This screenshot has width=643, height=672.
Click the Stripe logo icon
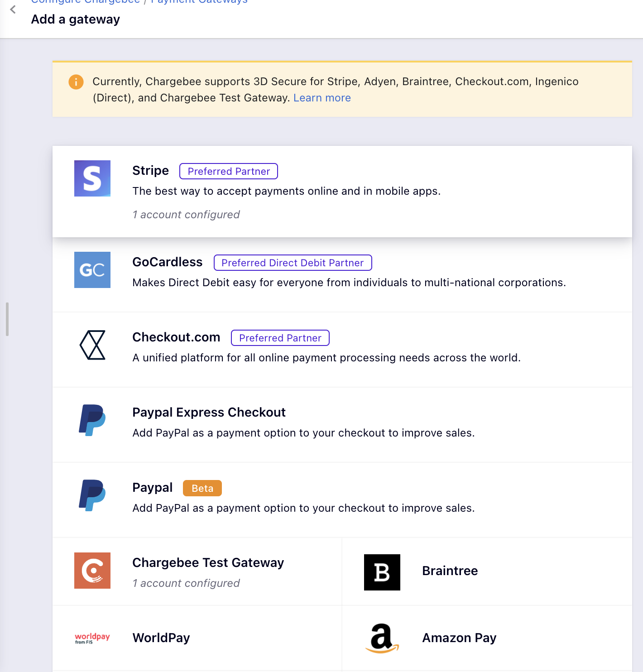(x=92, y=178)
